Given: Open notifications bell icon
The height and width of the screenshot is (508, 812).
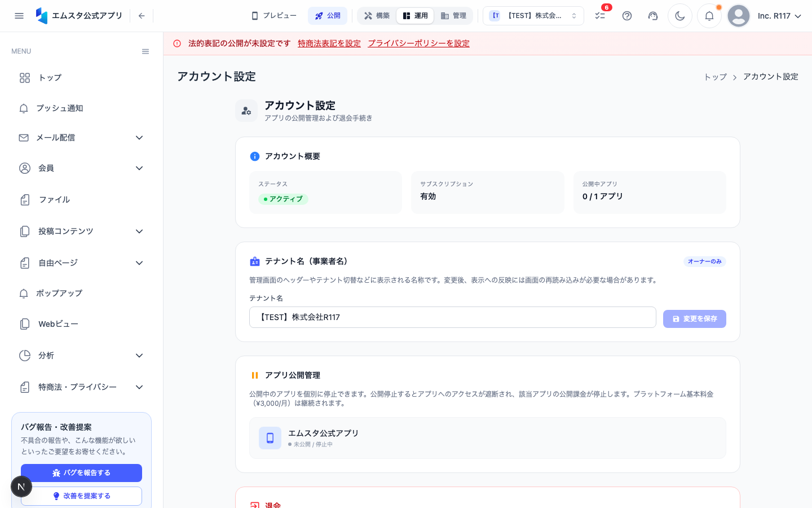Looking at the screenshot, I should point(709,16).
